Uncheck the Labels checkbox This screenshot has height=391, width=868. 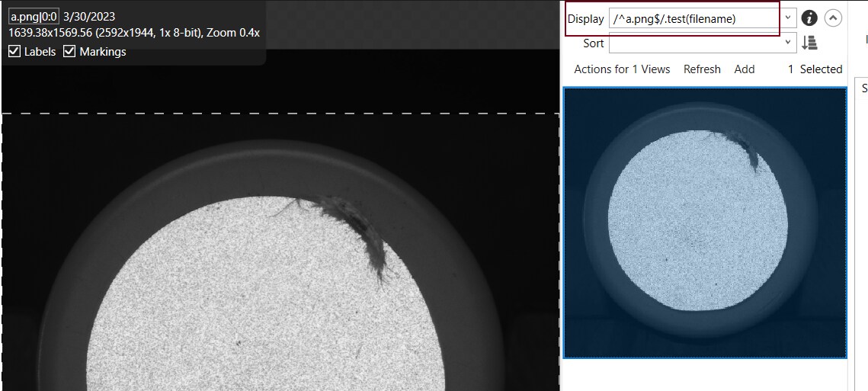[14, 52]
